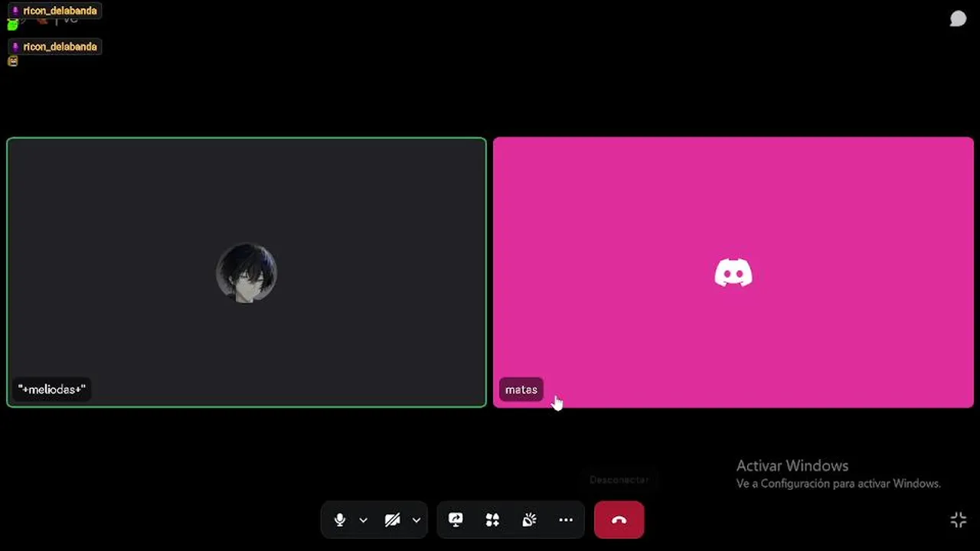Open microphone input options arrow
The width and height of the screenshot is (980, 551).
[x=364, y=520]
